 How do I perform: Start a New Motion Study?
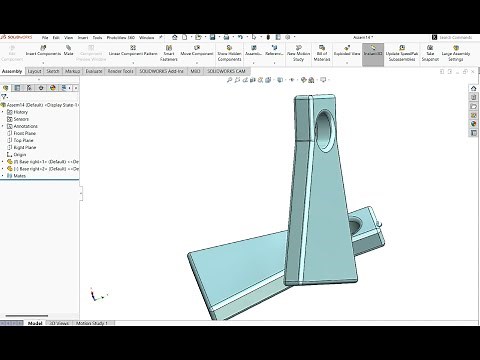pyautogui.click(x=298, y=53)
